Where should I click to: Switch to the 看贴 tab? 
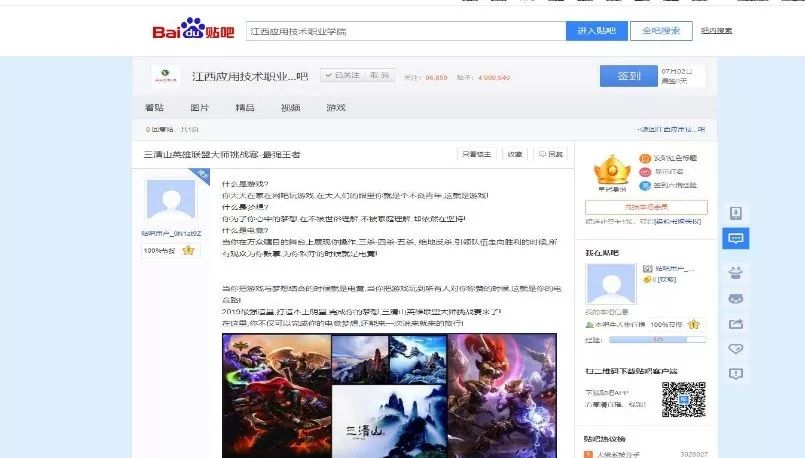(x=155, y=107)
